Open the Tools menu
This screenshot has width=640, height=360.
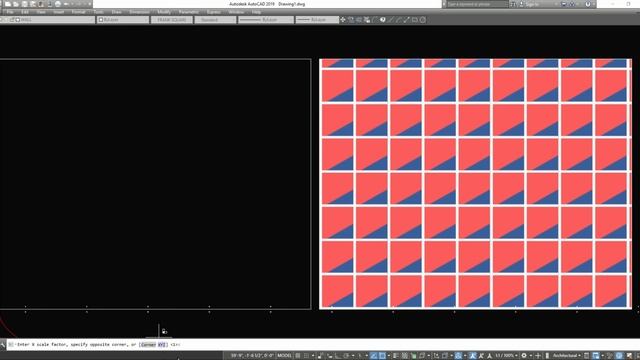click(x=98, y=12)
